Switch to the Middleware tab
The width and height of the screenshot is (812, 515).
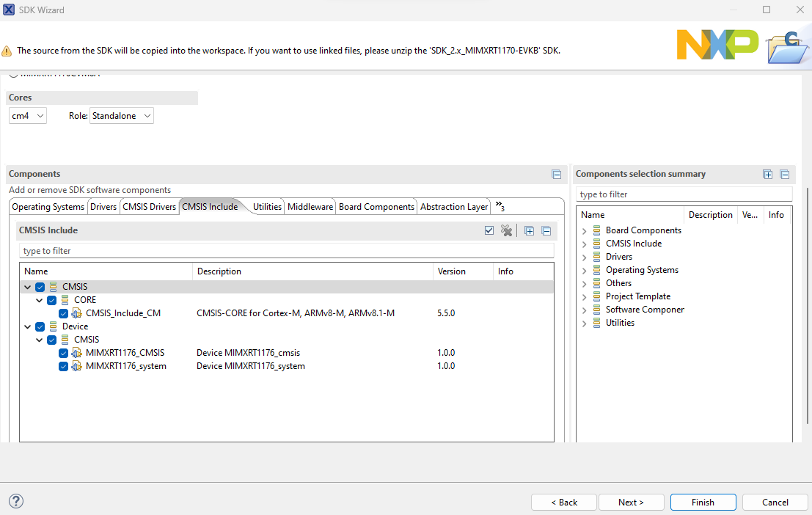click(310, 206)
